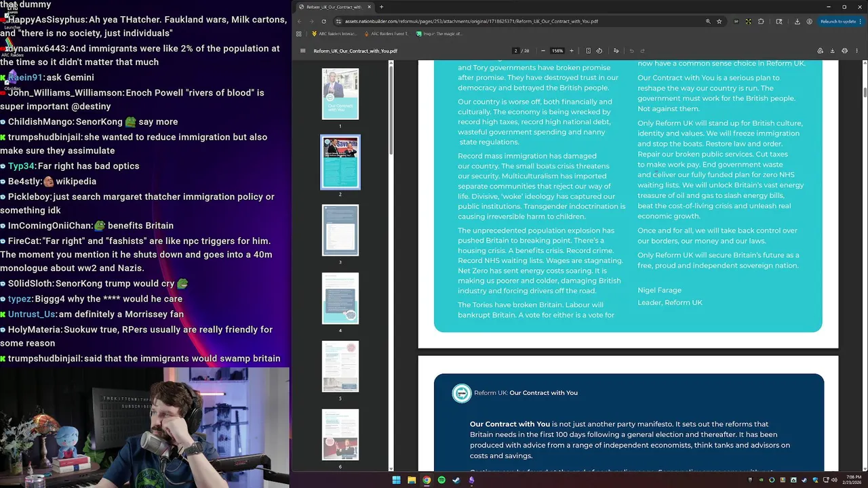
Task: Open a new browser tab
Action: 381,7
